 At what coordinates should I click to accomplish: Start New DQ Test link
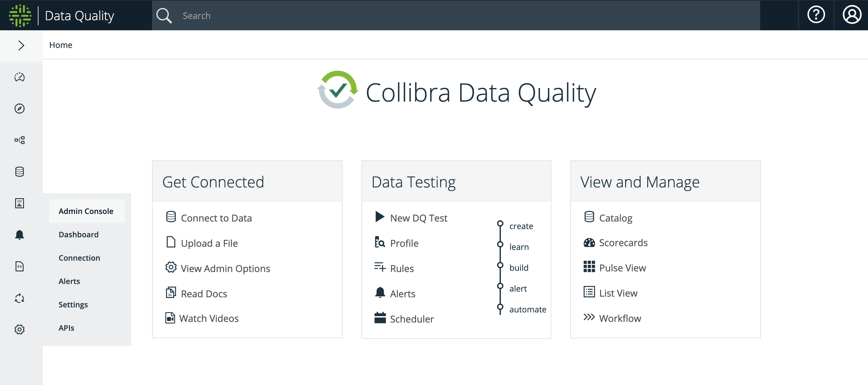coord(419,218)
